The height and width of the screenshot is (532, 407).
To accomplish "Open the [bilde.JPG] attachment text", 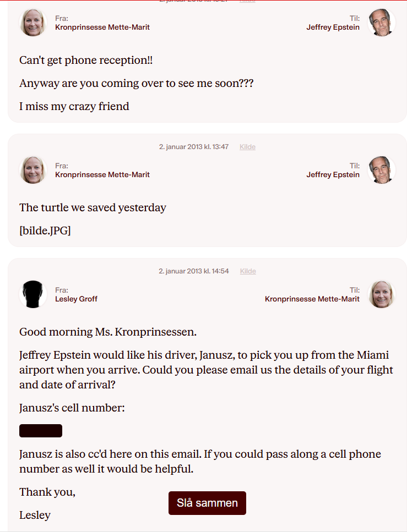I will tap(45, 231).
